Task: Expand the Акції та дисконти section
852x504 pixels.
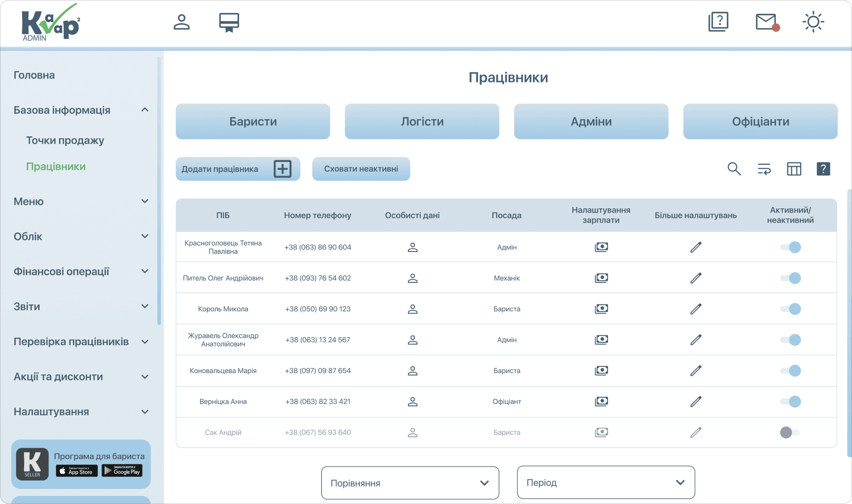Action: (x=145, y=377)
